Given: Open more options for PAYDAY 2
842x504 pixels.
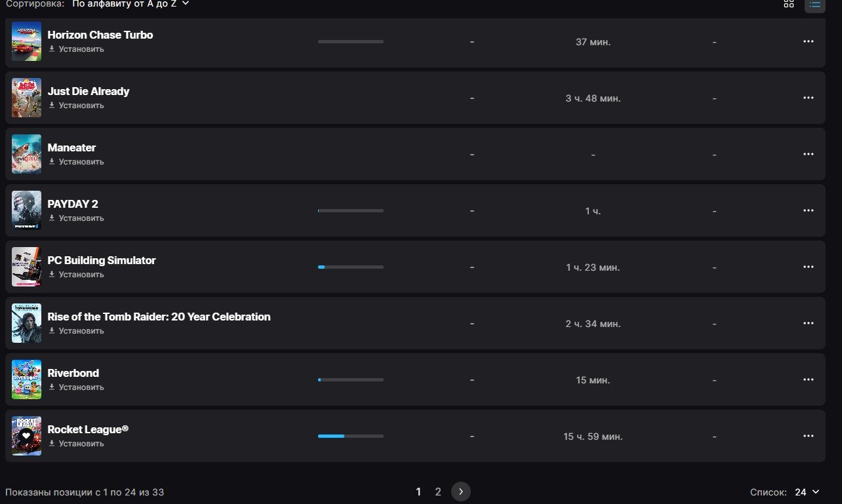Looking at the screenshot, I should (x=809, y=210).
